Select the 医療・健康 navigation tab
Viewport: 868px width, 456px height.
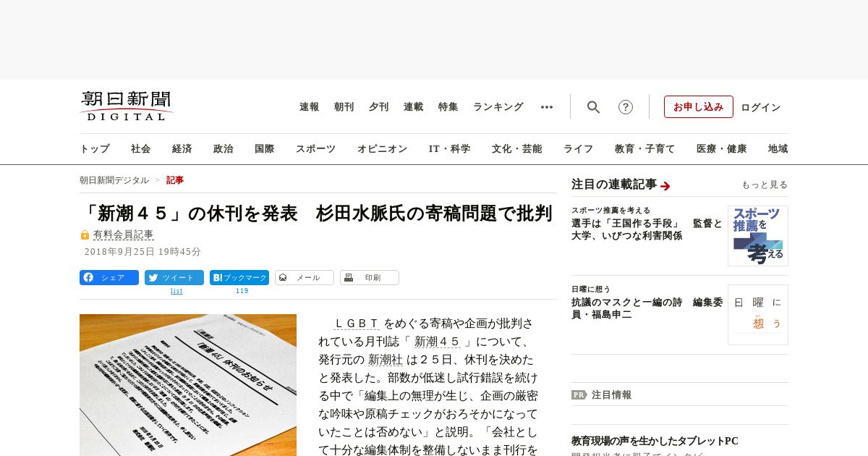pos(722,149)
